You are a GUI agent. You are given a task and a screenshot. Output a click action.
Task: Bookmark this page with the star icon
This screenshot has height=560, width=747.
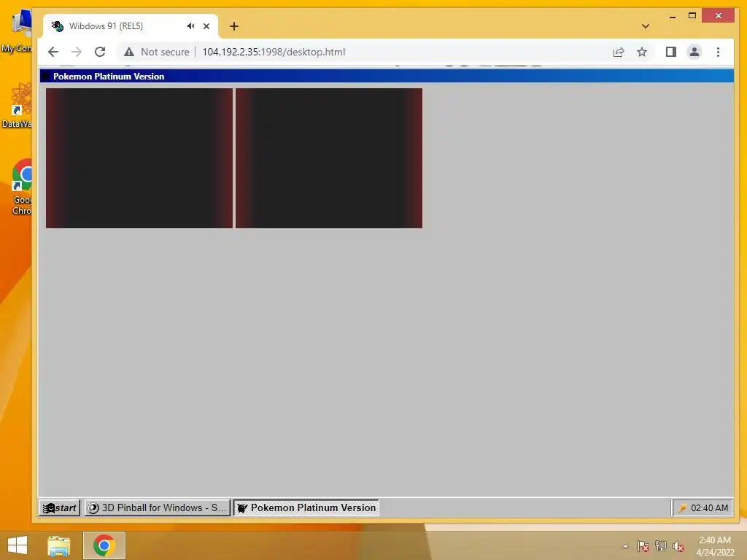click(x=642, y=52)
